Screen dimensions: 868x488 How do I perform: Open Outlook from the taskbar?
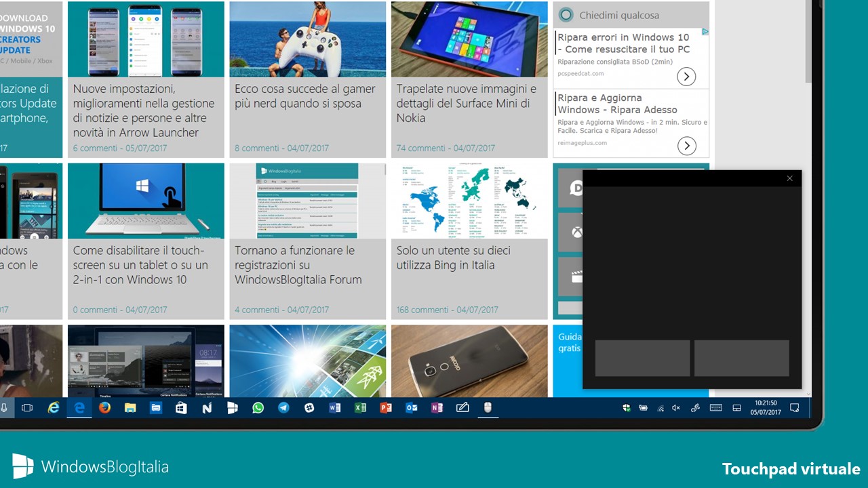411,408
